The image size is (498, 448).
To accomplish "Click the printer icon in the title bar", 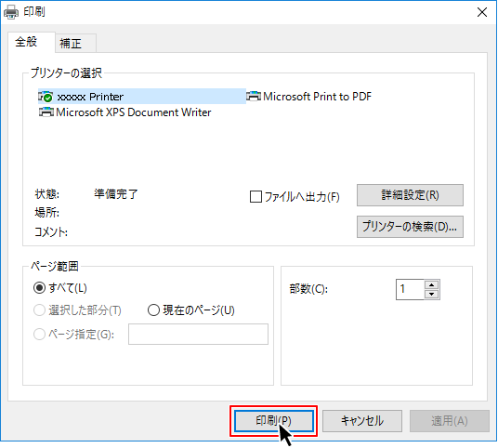I will coord(11,12).
